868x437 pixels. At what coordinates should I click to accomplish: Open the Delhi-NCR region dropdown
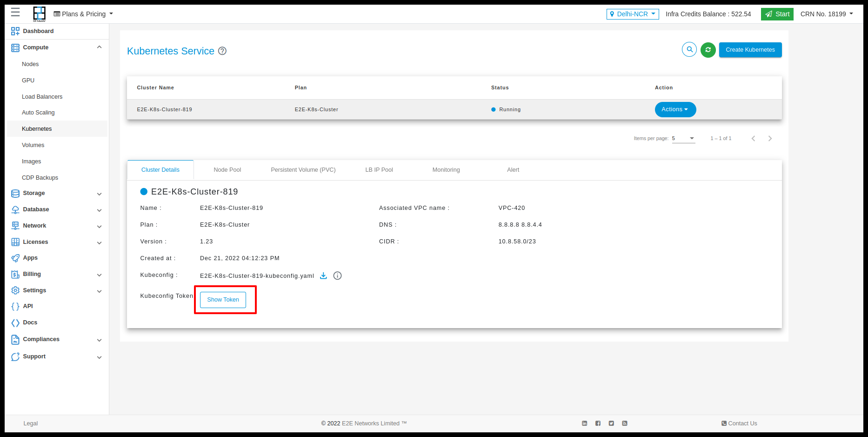pos(633,14)
